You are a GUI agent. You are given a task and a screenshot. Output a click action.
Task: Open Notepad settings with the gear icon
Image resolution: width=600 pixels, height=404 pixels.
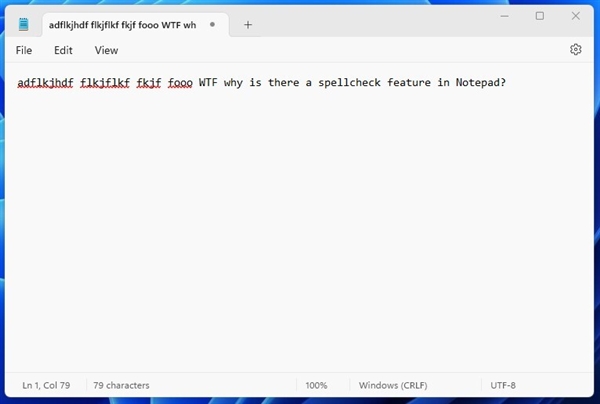click(575, 50)
